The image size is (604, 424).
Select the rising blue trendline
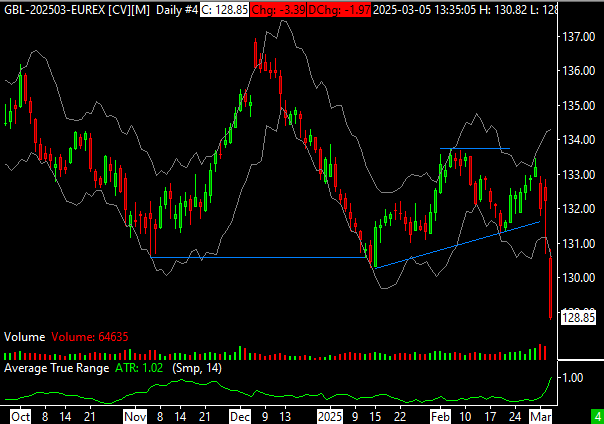coord(457,245)
